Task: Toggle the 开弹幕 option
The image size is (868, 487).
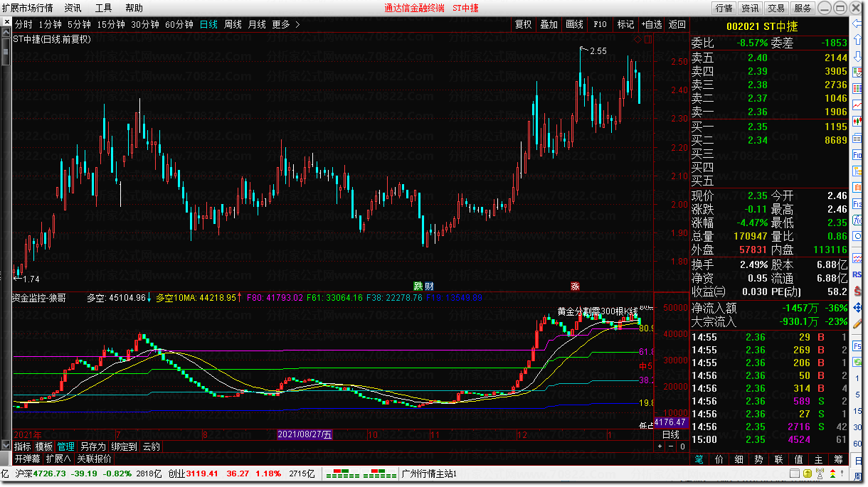Action: [x=28, y=459]
